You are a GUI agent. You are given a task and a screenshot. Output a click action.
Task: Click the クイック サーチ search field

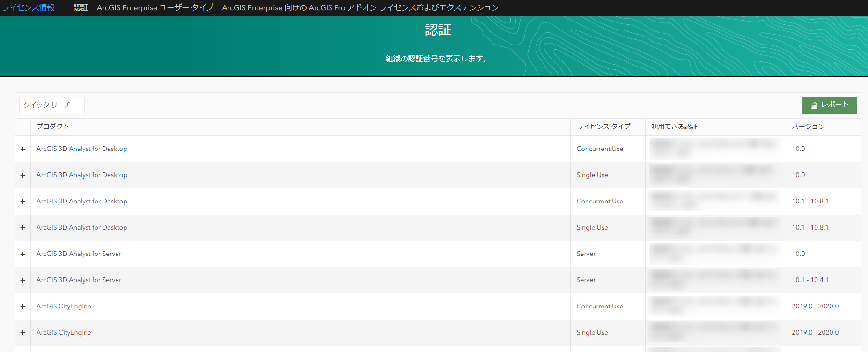pyautogui.click(x=52, y=105)
